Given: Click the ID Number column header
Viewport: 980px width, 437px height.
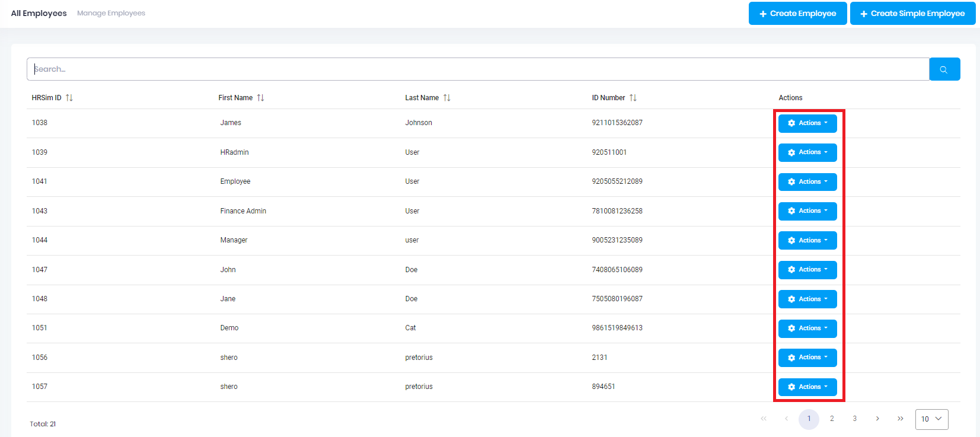Looking at the screenshot, I should (608, 98).
